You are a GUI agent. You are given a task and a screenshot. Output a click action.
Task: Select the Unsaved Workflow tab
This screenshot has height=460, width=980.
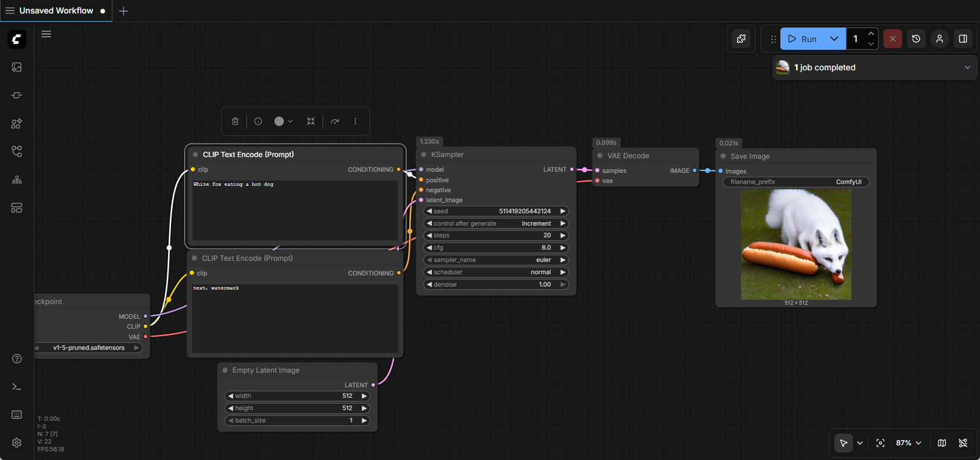click(x=56, y=11)
